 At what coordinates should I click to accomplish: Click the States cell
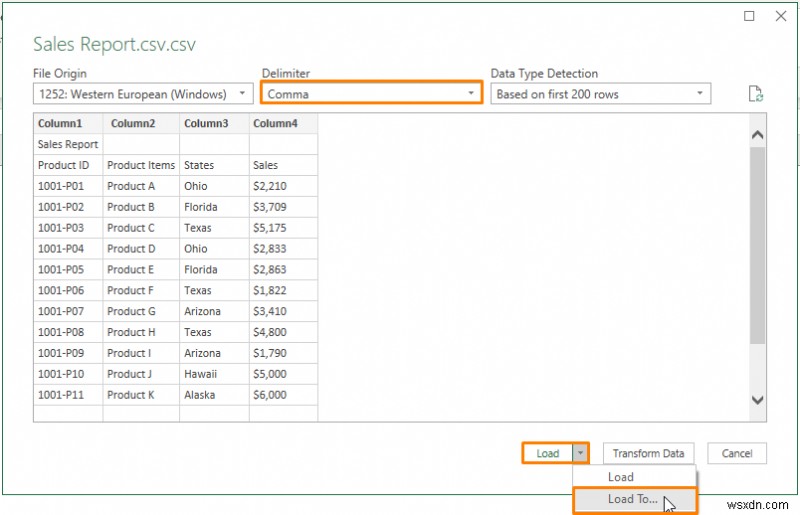click(214, 165)
